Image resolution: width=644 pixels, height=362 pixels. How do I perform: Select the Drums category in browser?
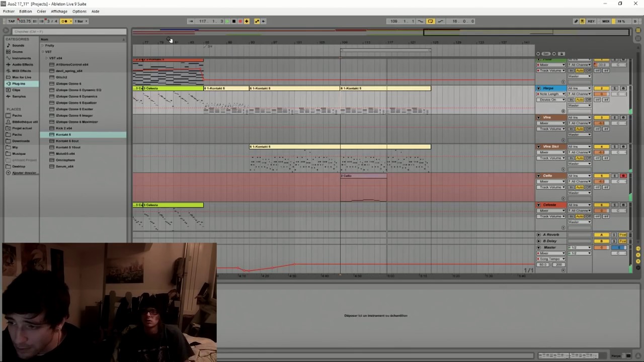(18, 52)
